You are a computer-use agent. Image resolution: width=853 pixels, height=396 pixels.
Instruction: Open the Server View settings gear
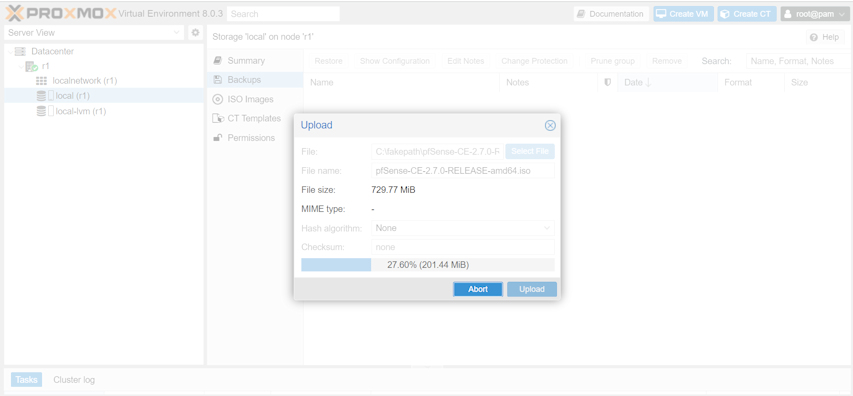[x=195, y=33]
